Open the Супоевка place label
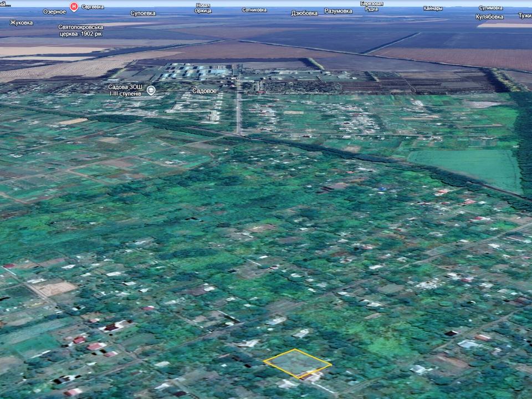The height and width of the screenshot is (399, 532). 142,13
